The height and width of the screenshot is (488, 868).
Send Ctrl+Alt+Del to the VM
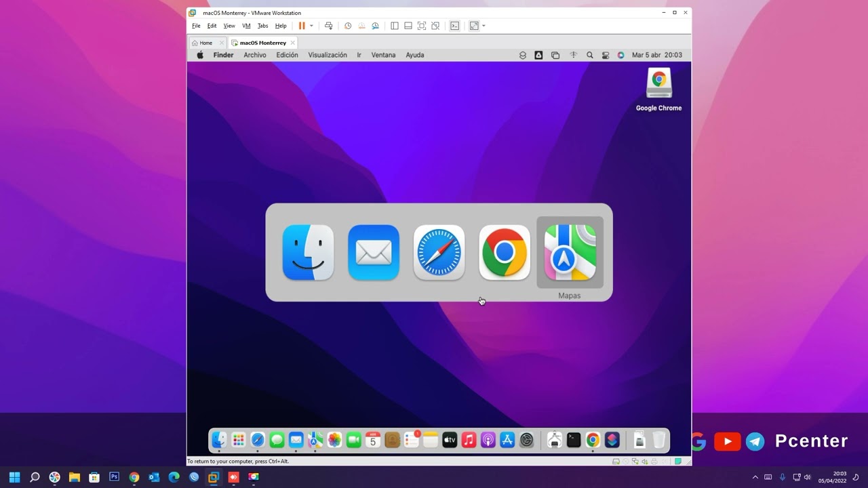[x=328, y=26]
